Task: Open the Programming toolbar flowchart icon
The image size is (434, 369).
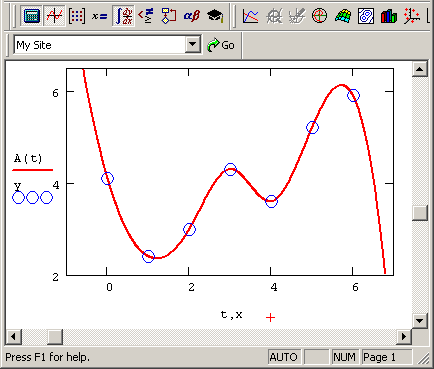Action: 169,16
